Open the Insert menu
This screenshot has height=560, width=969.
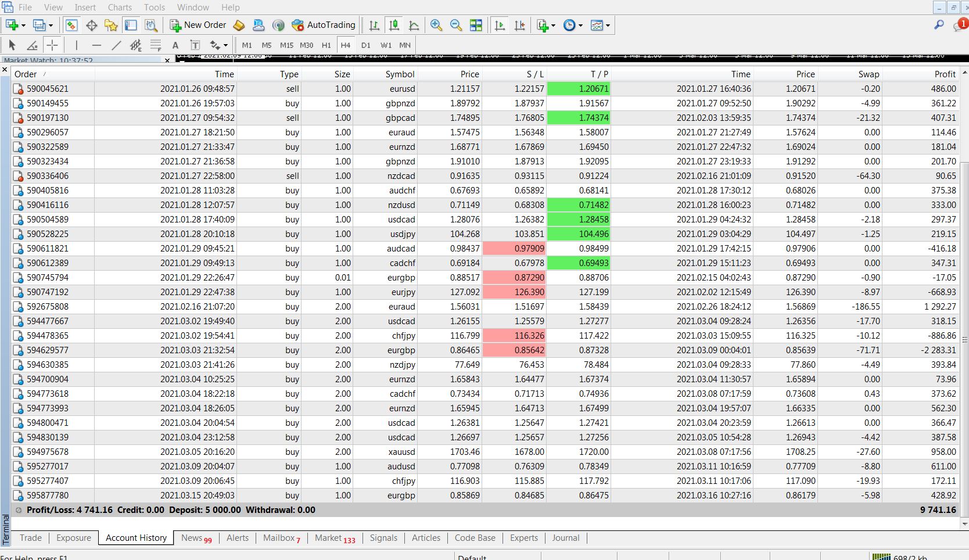click(85, 7)
